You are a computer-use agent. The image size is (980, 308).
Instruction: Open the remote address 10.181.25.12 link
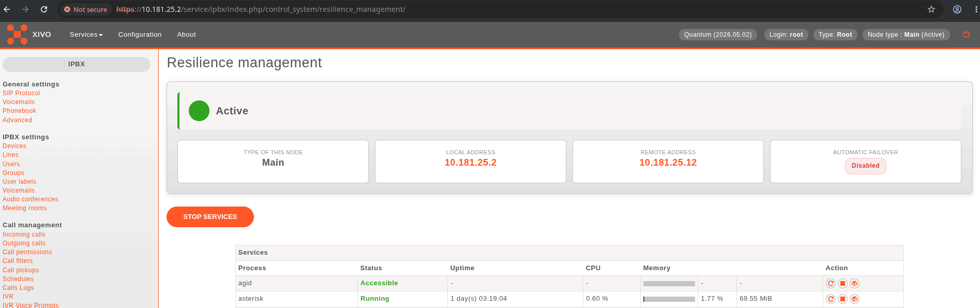pos(668,163)
